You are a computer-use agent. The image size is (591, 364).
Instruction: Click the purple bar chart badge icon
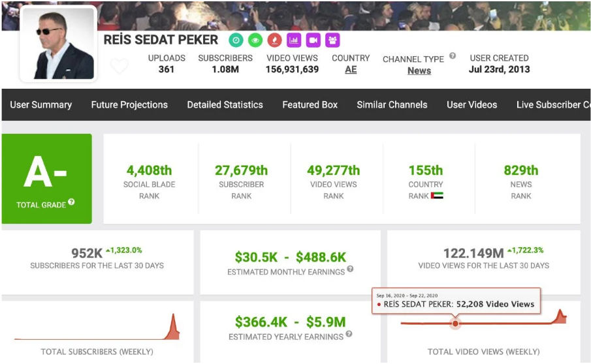[294, 40]
